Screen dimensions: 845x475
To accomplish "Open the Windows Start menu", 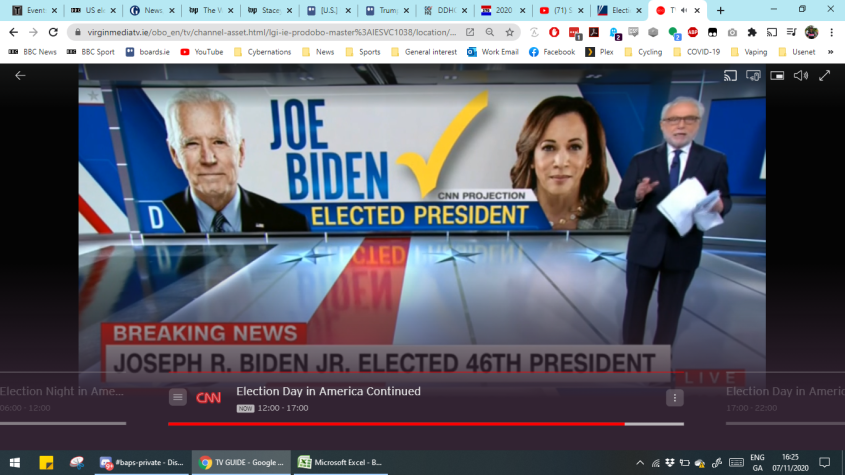I will [15, 463].
